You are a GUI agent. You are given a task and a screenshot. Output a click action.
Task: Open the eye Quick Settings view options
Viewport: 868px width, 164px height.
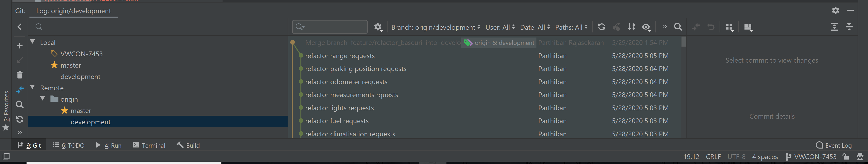(x=646, y=27)
